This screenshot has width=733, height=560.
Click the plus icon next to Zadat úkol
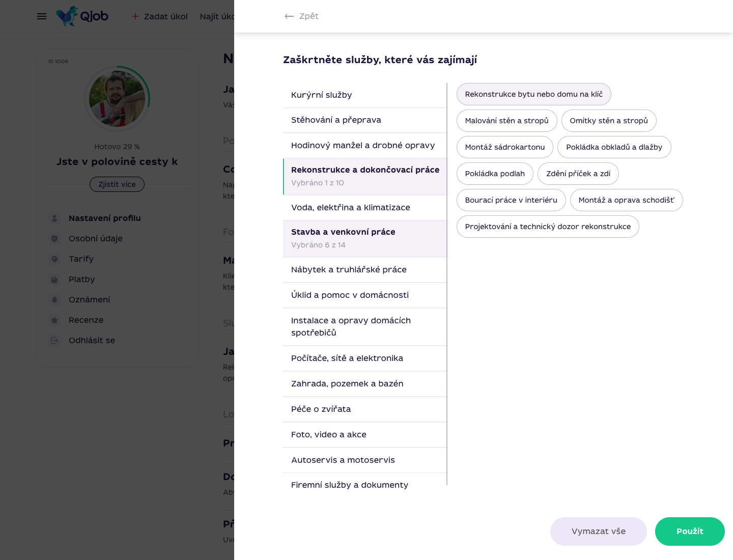135,16
